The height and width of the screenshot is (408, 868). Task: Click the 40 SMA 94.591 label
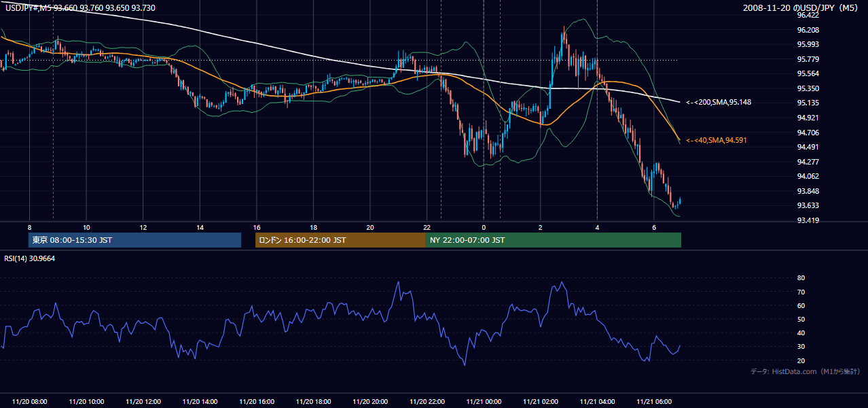tap(716, 140)
